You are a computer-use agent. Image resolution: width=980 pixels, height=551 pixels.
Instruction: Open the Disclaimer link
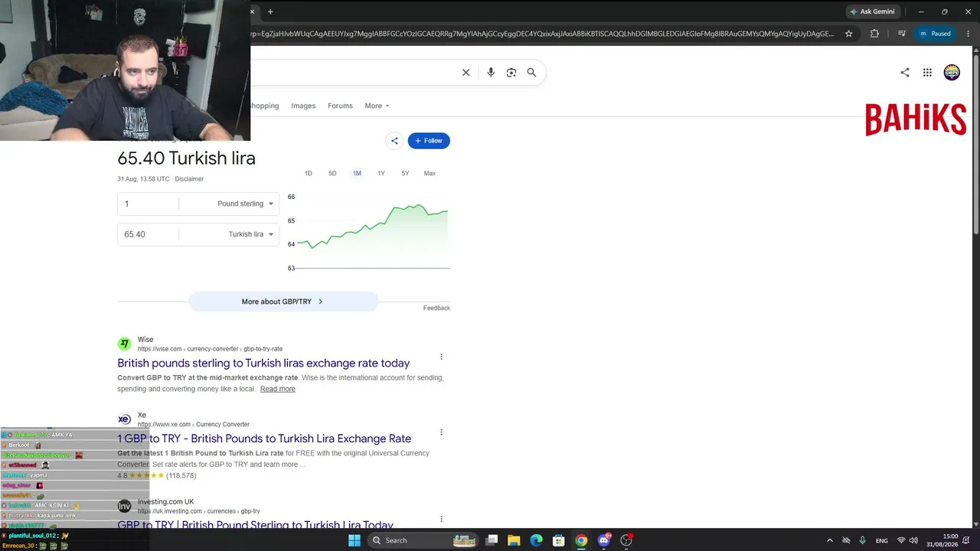tap(189, 179)
